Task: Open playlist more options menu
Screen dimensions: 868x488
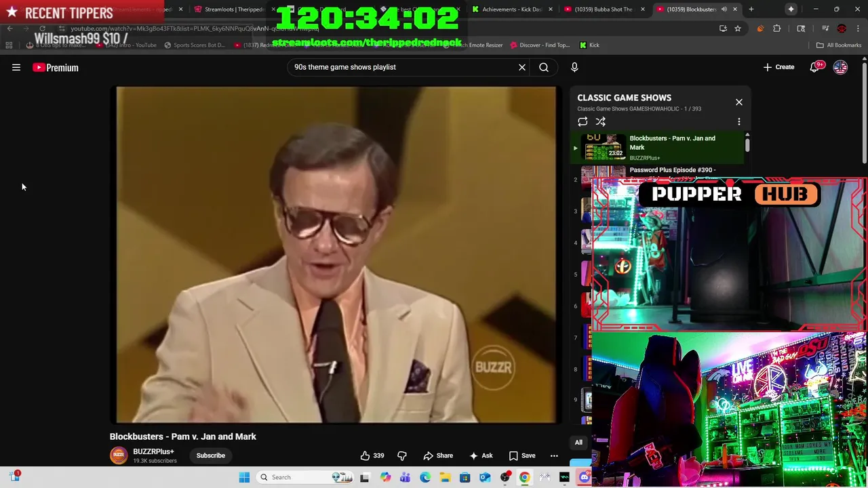Action: coord(739,122)
